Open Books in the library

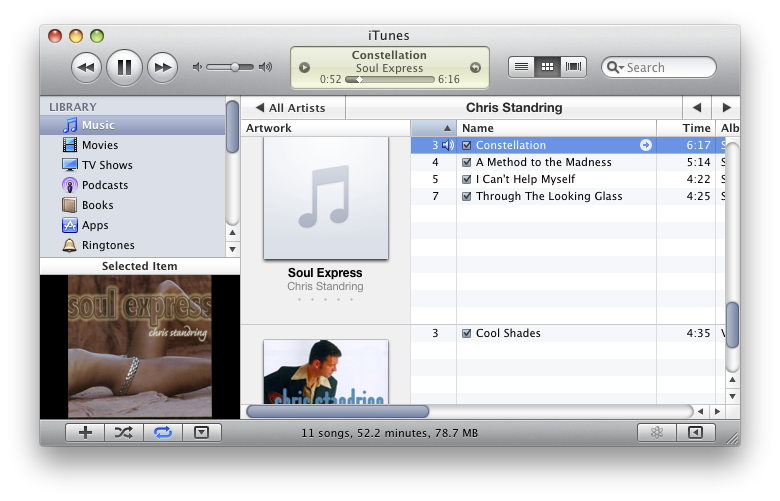(133, 205)
